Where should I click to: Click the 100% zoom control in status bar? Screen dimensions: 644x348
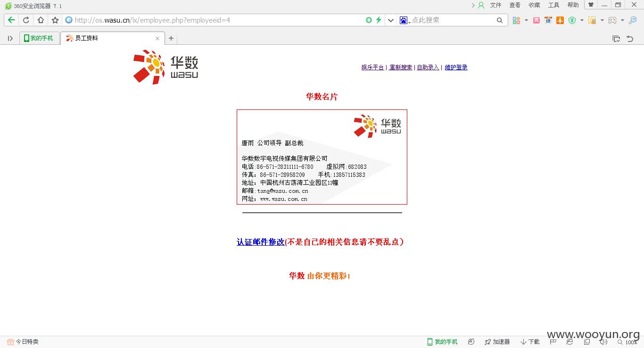(627, 342)
